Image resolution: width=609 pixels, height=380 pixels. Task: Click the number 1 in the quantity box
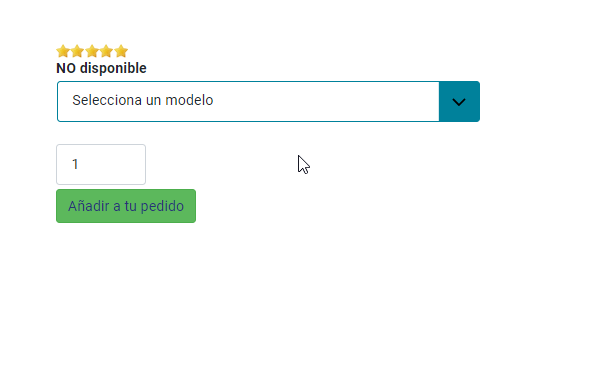[75, 164]
